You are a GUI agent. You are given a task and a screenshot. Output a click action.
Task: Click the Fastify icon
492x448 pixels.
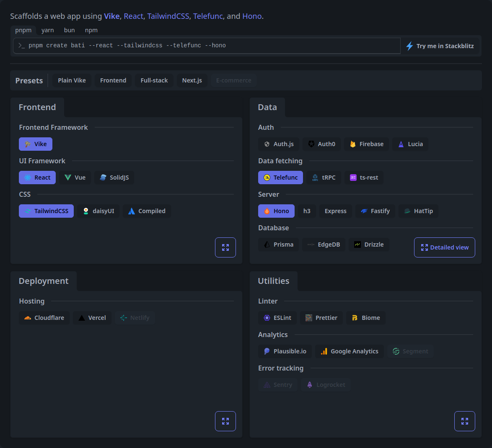pyautogui.click(x=364, y=211)
